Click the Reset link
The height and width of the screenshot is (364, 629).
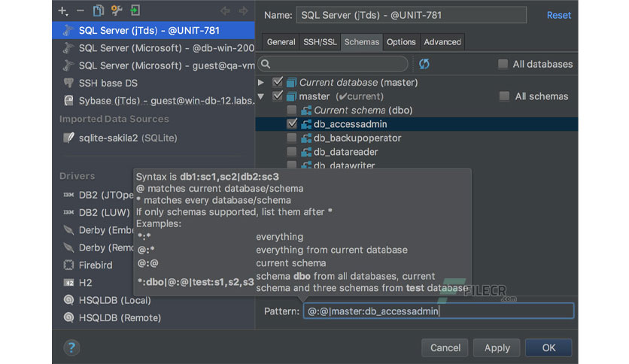tap(559, 15)
